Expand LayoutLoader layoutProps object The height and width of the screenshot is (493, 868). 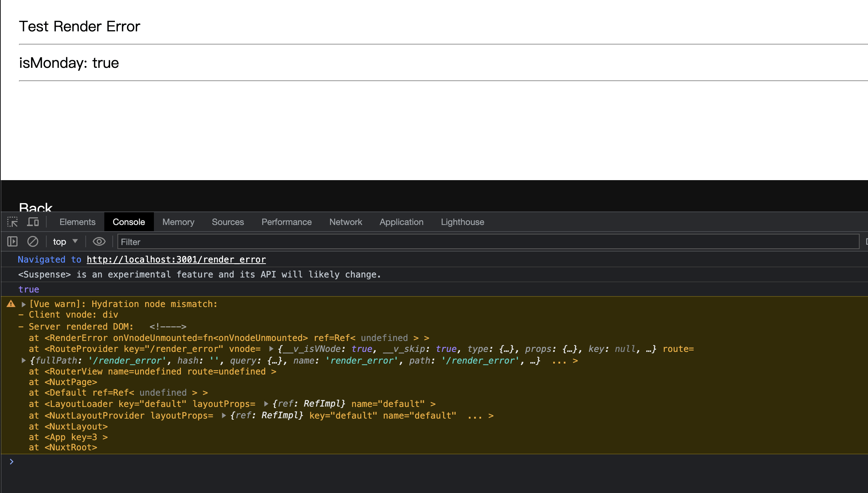[266, 404]
